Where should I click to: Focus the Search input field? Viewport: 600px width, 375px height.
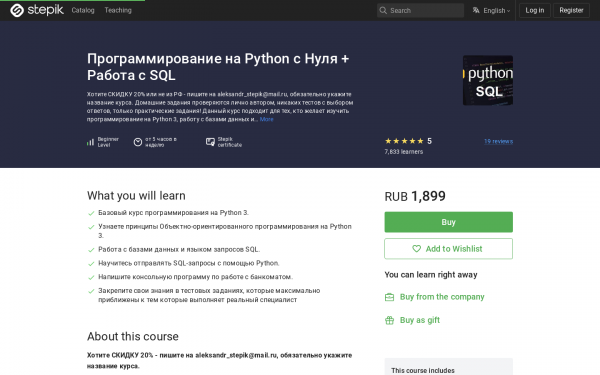(x=420, y=10)
